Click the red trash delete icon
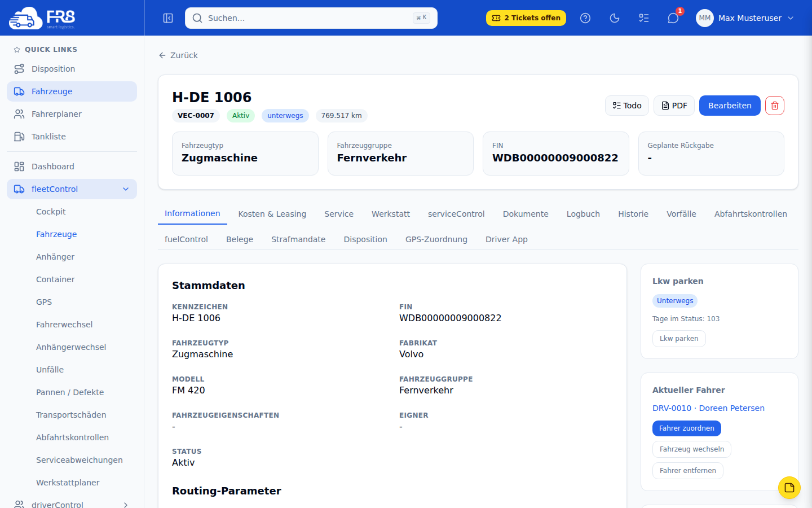The width and height of the screenshot is (812, 508). point(775,106)
